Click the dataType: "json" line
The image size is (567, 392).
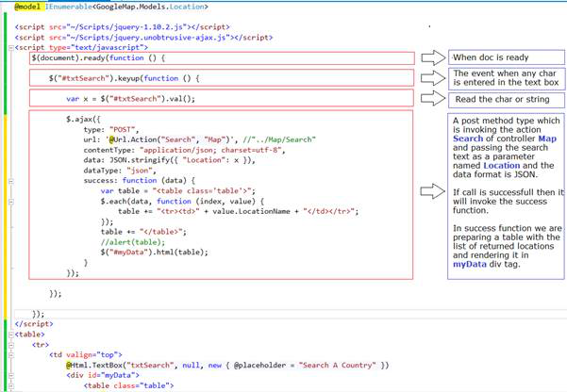[120, 171]
